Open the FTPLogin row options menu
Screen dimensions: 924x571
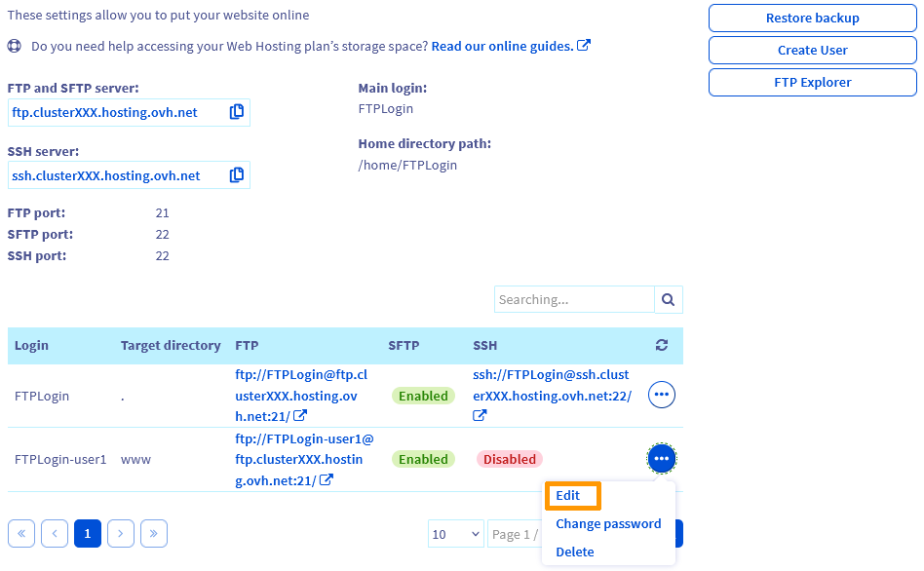(662, 395)
